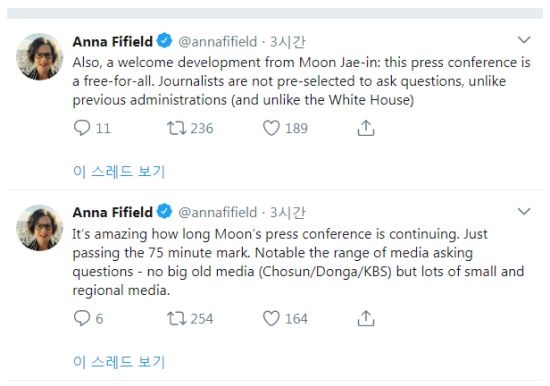Open the first tweet's chevron options menu
550x386 pixels.
[524, 40]
